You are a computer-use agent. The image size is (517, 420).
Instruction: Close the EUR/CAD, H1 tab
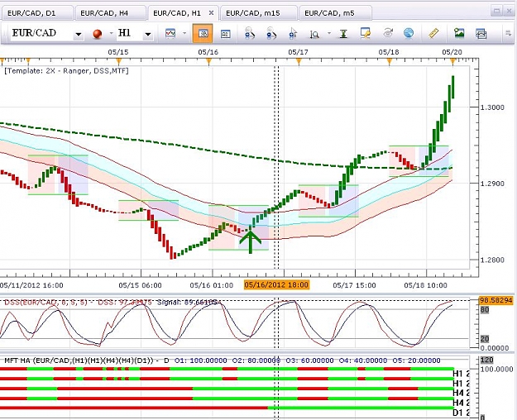212,13
